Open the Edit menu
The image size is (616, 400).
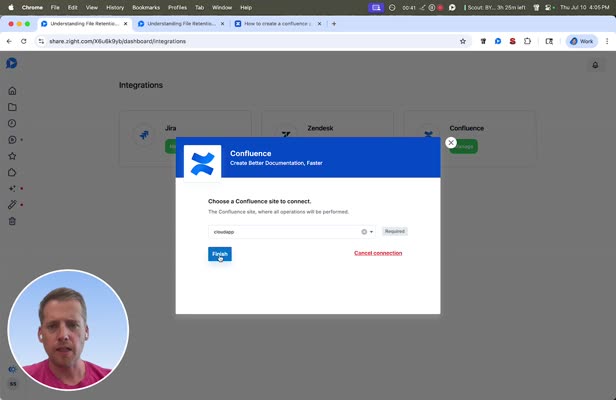[72, 7]
